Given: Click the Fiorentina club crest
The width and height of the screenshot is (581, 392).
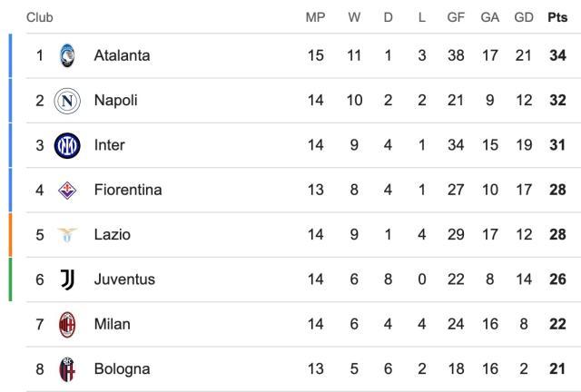Looking at the screenshot, I should click(x=68, y=190).
